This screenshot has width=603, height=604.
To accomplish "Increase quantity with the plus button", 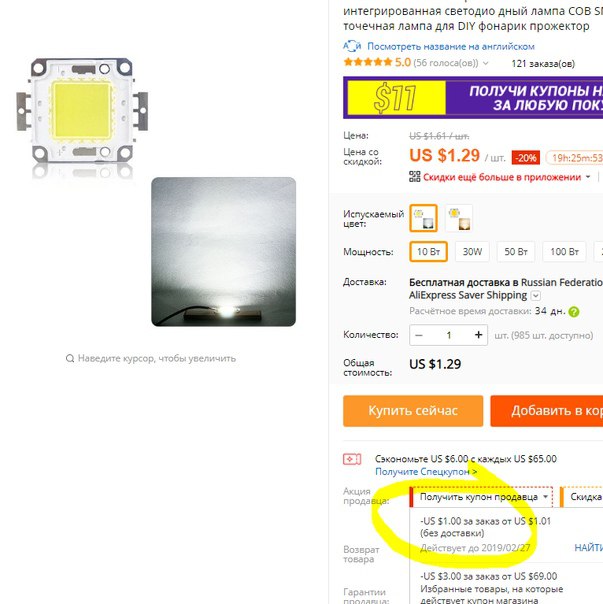I will 478,335.
